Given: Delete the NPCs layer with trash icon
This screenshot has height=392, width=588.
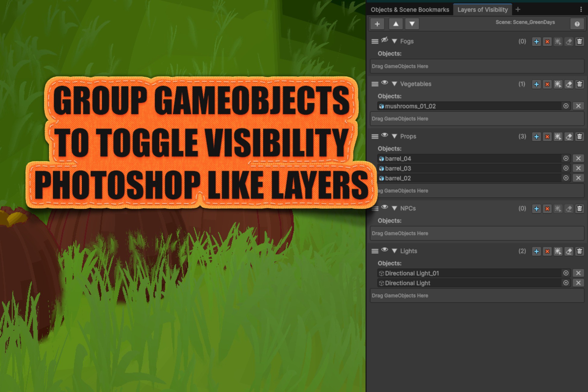Looking at the screenshot, I should point(579,209).
